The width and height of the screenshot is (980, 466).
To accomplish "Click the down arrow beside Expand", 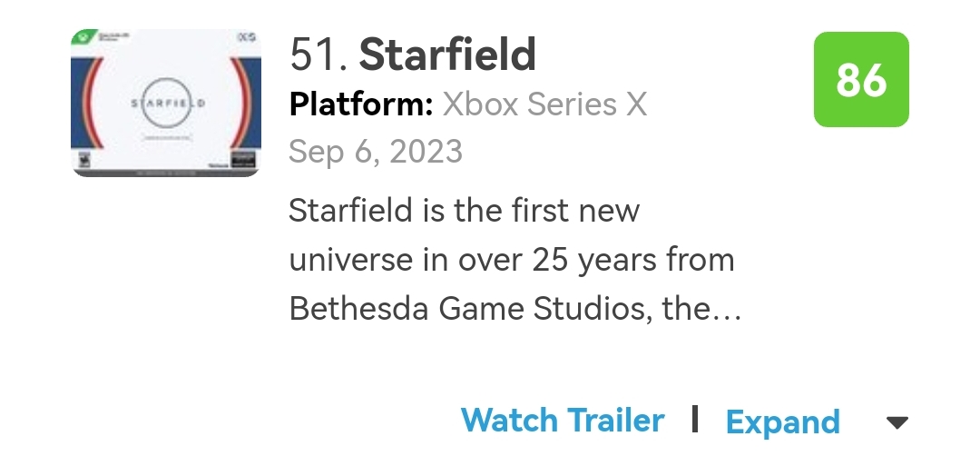I will tap(897, 422).
